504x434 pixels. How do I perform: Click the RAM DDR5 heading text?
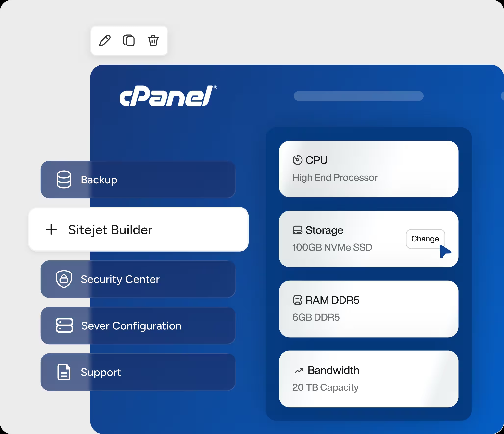(332, 300)
